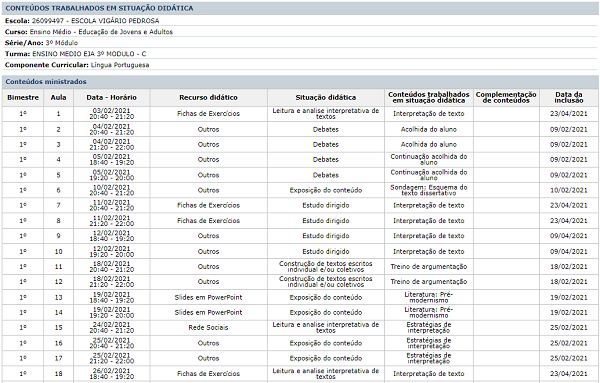Click the 10/02/2021 inclusion date cell

point(569,190)
